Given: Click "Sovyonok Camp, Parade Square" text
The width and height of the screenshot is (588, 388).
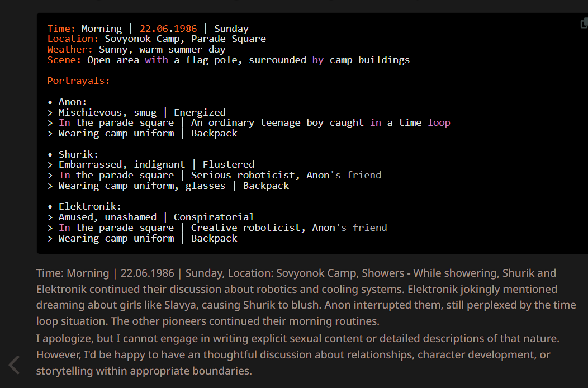Looking at the screenshot, I should coord(185,39).
